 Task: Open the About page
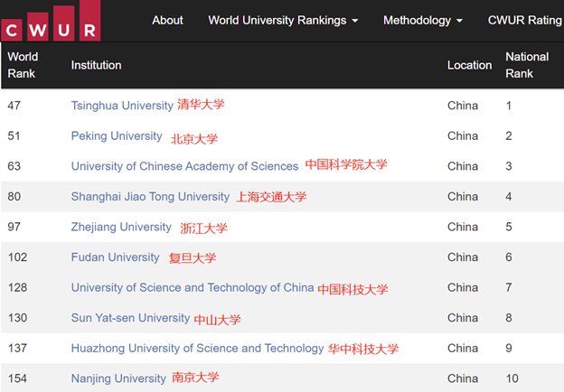click(167, 20)
